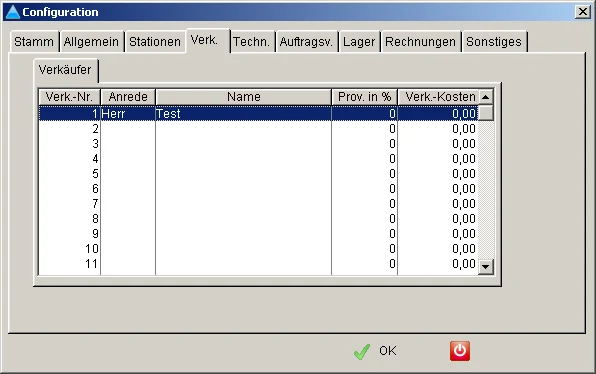Select the 'Test' name cell

tap(244, 114)
